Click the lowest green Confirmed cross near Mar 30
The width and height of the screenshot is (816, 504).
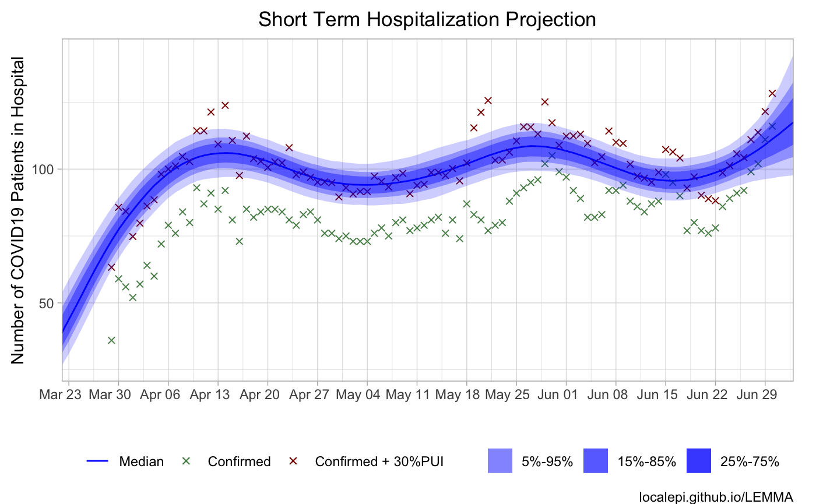tap(111, 340)
